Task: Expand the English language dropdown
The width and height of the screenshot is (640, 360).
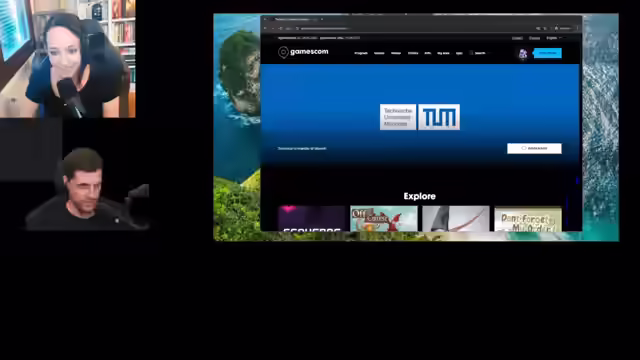Action: 554,38
